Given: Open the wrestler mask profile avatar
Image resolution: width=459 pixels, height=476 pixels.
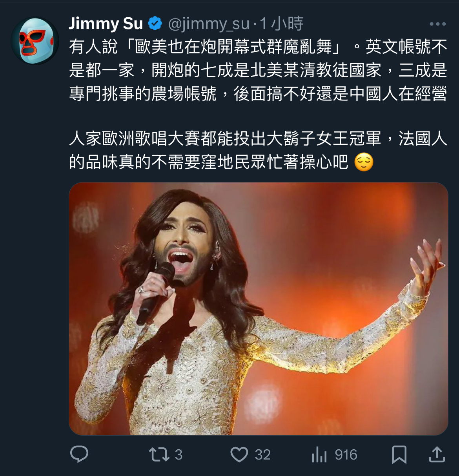Looking at the screenshot, I should click(35, 41).
